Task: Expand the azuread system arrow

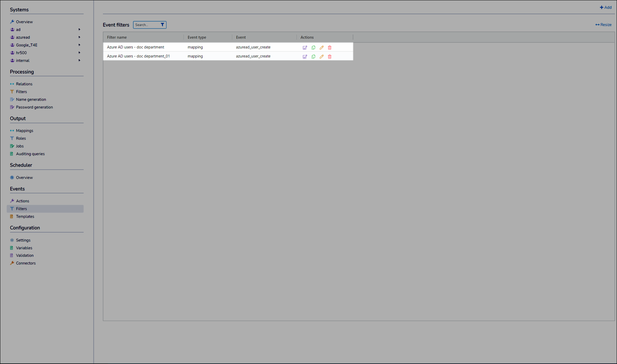Action: click(79, 37)
